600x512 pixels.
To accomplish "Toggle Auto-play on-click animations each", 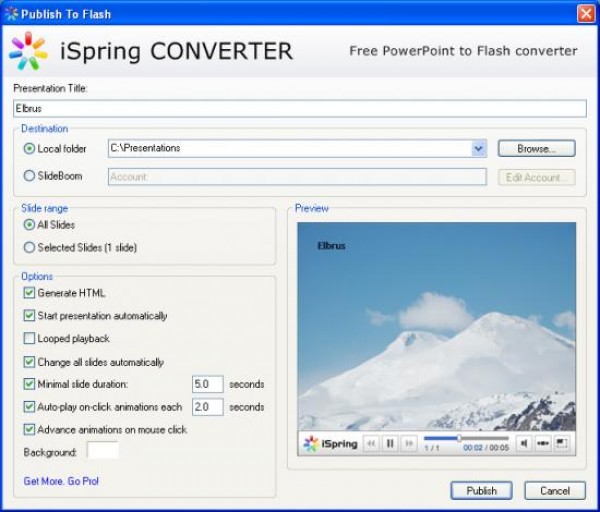I will click(29, 407).
